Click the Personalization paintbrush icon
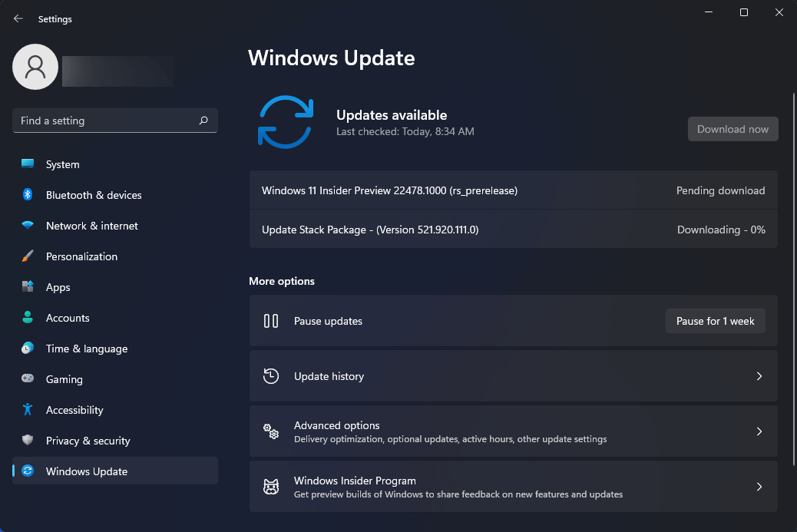 (x=28, y=256)
